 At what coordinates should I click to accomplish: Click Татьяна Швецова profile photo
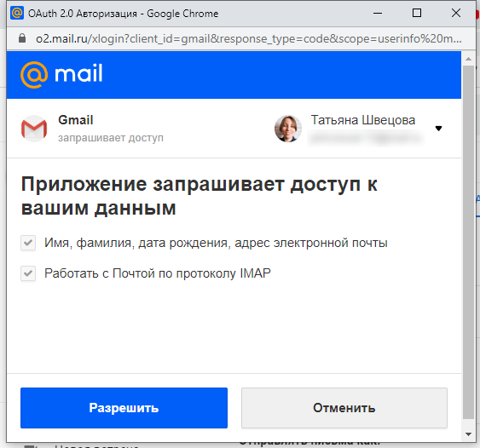click(x=288, y=129)
